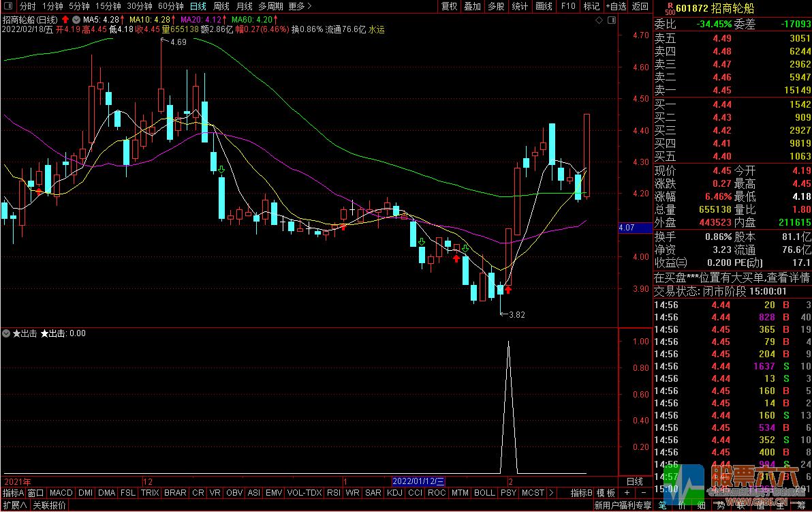
Task: Click the 标记 mark button
Action: (591, 6)
